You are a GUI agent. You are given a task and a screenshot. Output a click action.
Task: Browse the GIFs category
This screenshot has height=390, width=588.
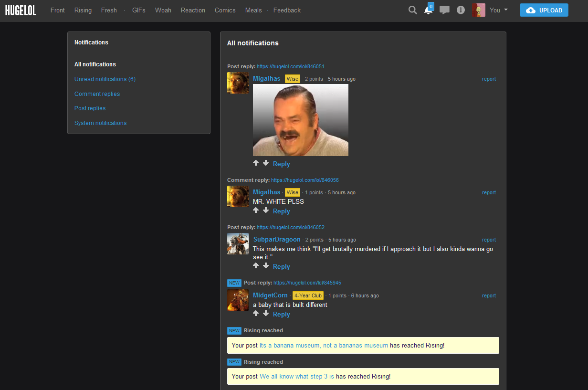point(139,10)
